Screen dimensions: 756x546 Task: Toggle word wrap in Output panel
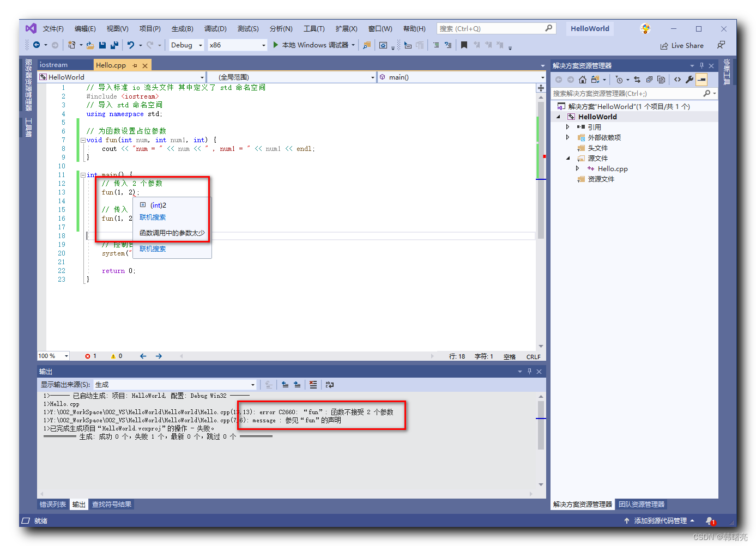(x=329, y=385)
